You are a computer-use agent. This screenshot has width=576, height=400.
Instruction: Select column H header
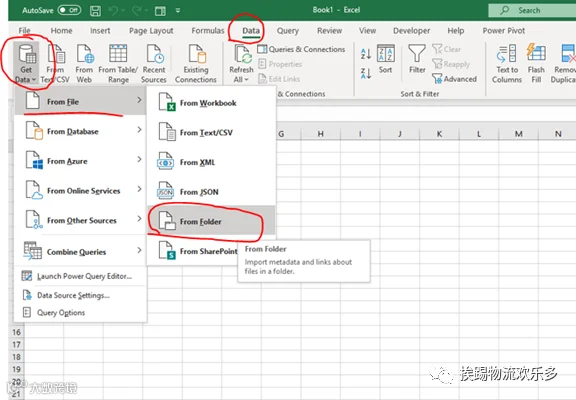pos(321,134)
